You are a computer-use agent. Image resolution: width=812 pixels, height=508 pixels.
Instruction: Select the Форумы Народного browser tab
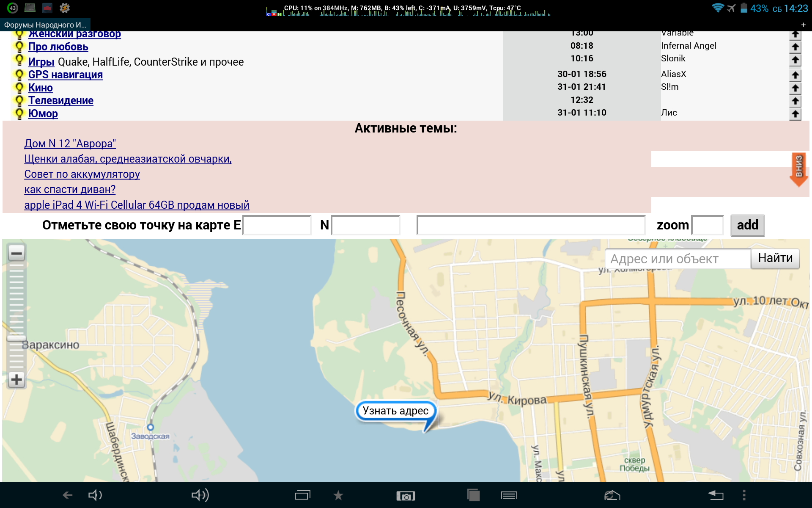[45, 25]
